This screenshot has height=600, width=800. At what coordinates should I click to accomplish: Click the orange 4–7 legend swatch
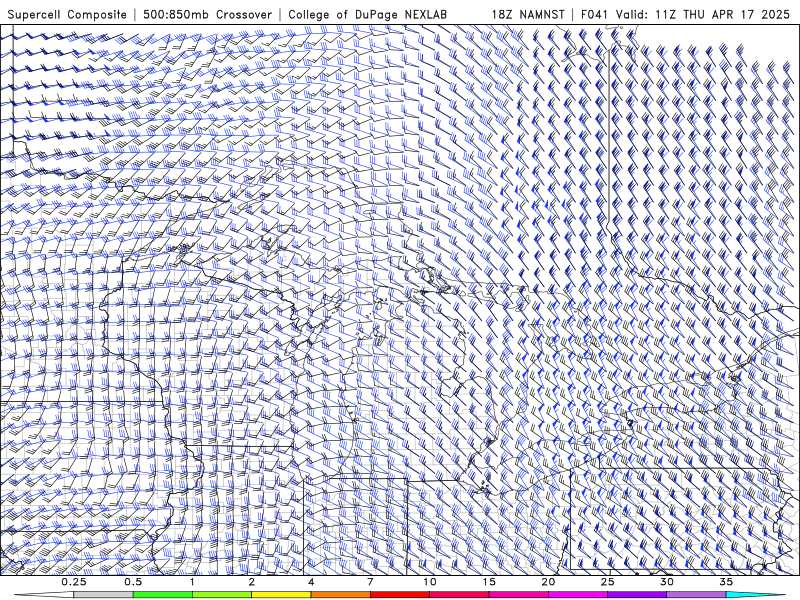pos(340,595)
